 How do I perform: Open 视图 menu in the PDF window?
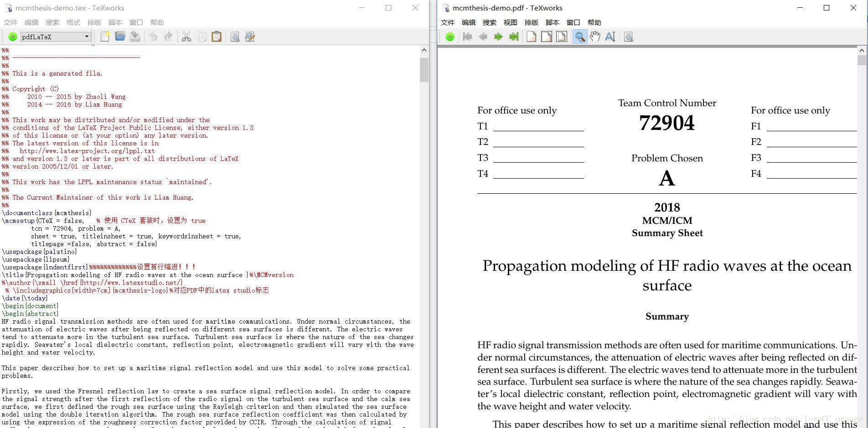pyautogui.click(x=511, y=22)
